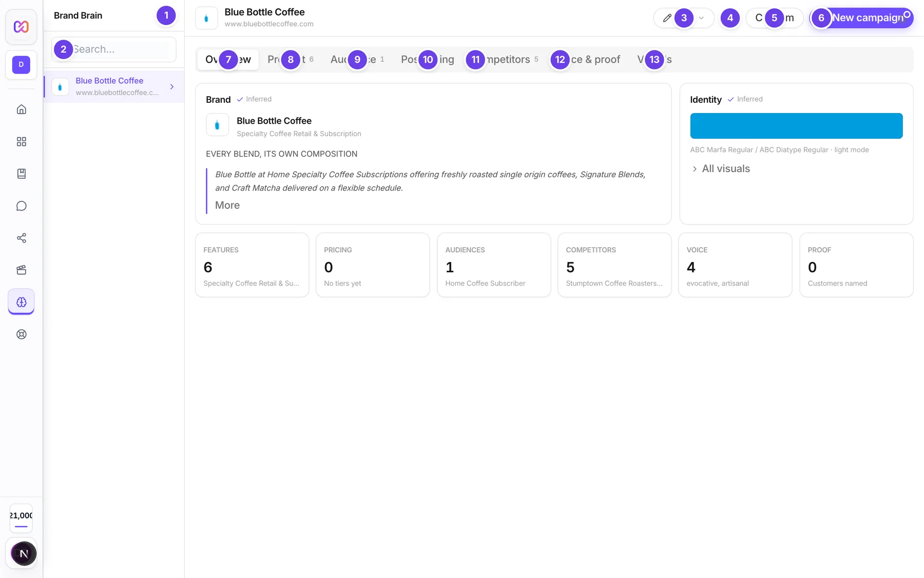Open the FEATURES stat card
The height and width of the screenshot is (578, 924).
(x=252, y=265)
